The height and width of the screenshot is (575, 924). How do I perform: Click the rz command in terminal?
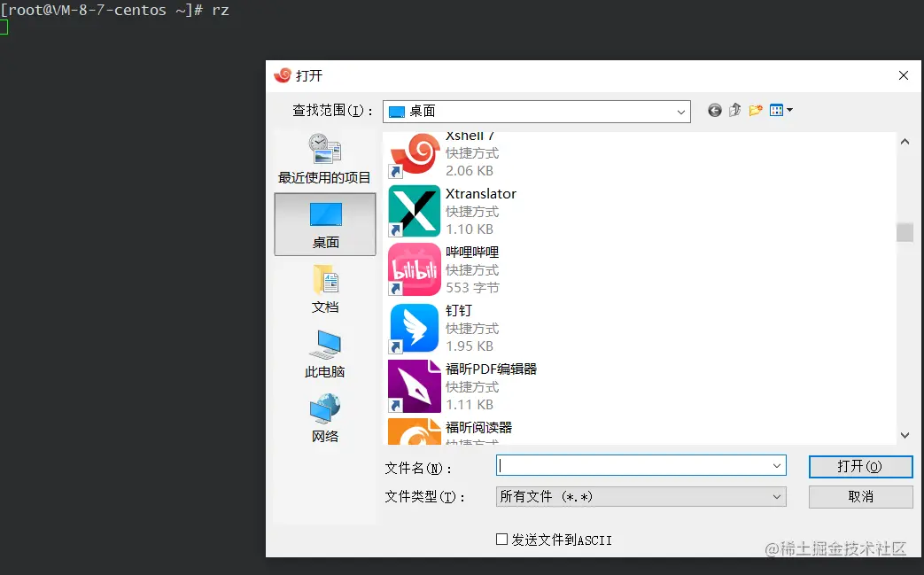tap(221, 10)
